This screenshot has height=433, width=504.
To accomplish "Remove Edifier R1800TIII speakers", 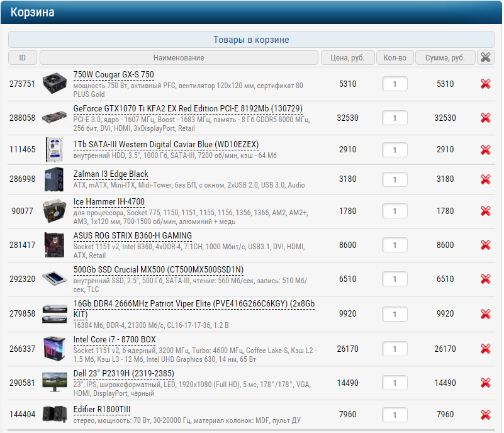I will pos(485,415).
